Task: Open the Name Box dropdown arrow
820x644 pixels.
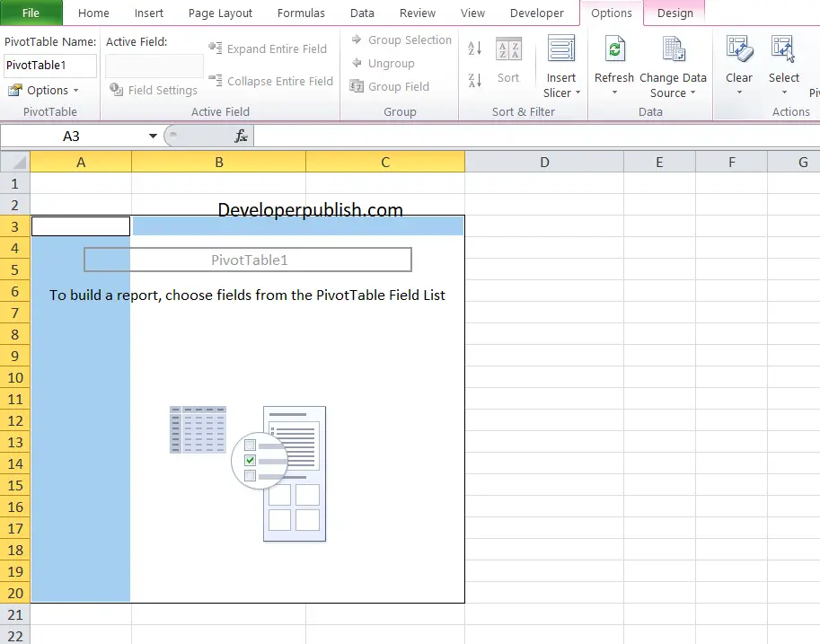Action: tap(153, 136)
